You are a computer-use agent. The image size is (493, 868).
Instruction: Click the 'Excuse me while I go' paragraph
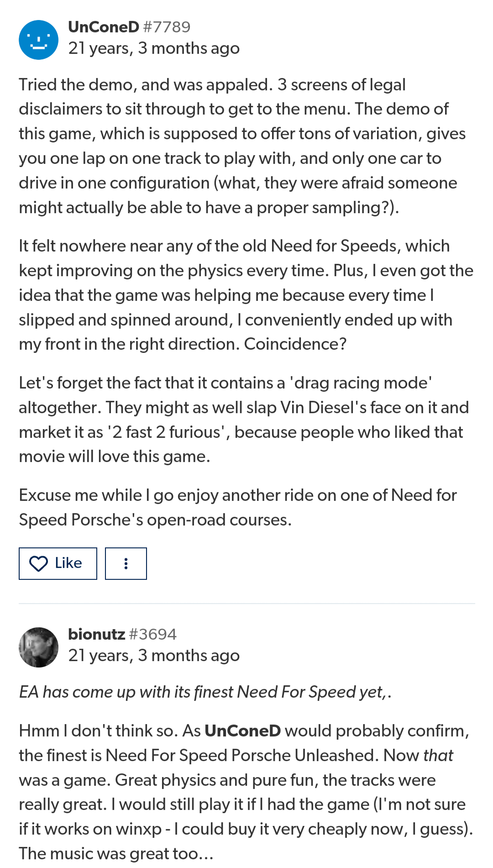coord(237,507)
